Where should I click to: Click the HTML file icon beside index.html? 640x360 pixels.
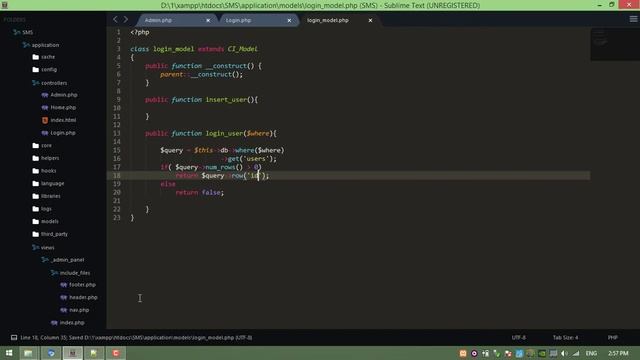(x=45, y=120)
